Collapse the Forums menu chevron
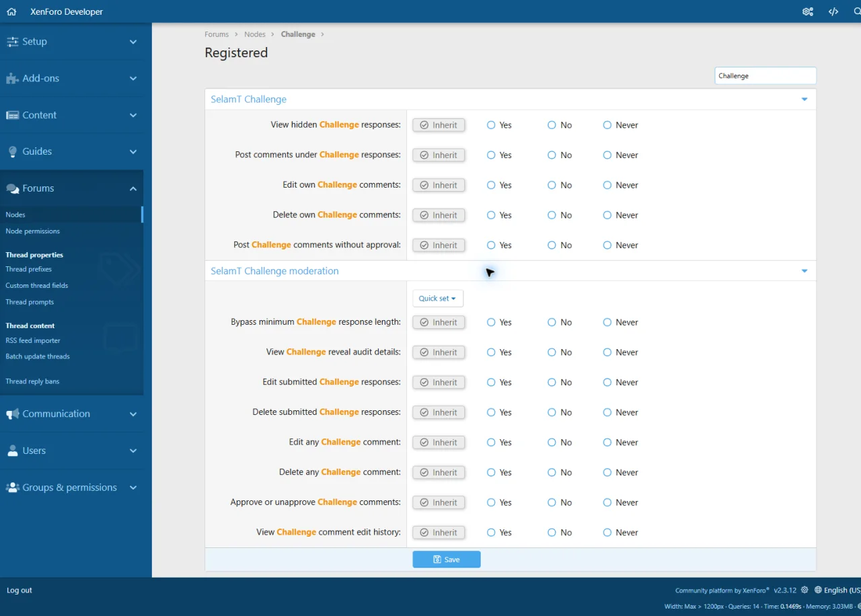Screen dimensions: 861x616 point(133,189)
